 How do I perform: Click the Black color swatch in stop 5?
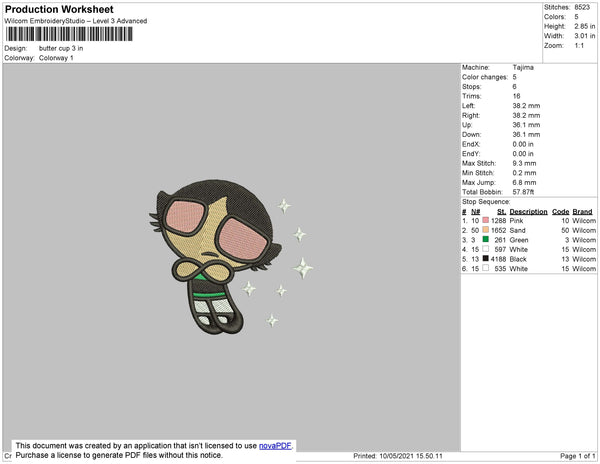pos(486,259)
